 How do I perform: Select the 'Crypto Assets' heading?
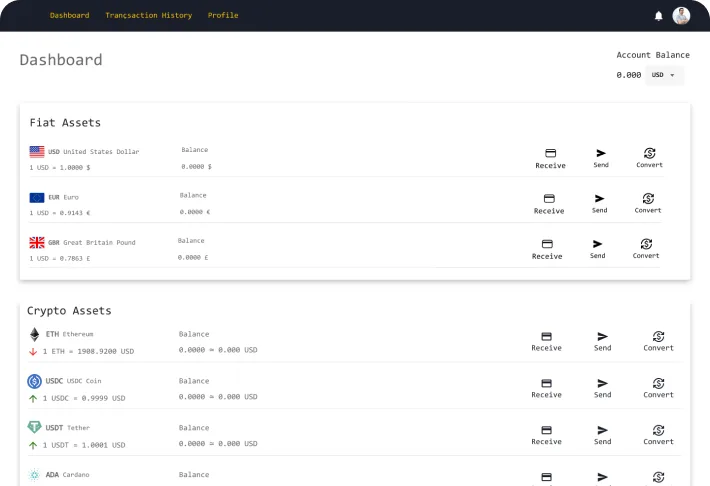[69, 311]
